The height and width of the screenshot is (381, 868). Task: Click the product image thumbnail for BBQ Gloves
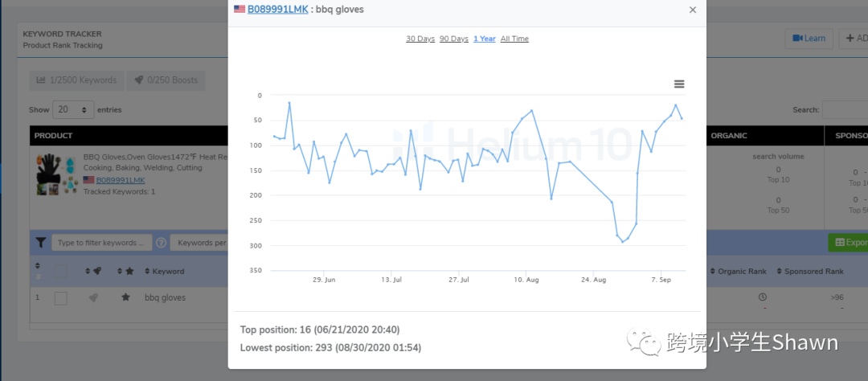58,174
